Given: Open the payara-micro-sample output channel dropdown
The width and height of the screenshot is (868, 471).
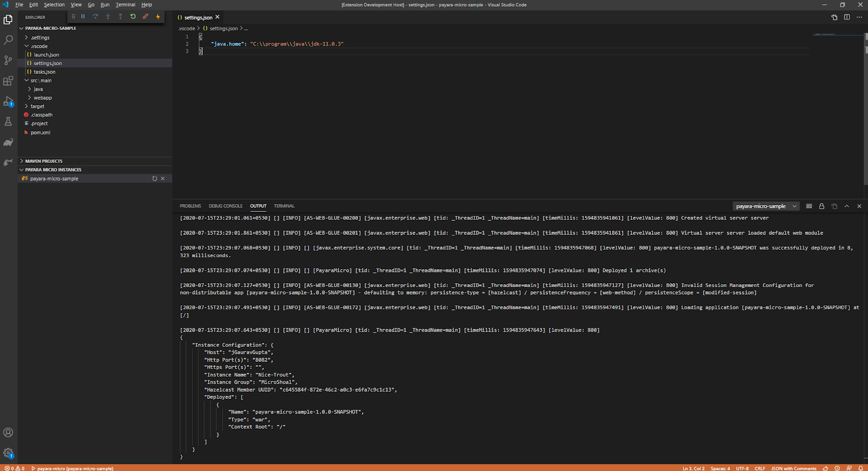Looking at the screenshot, I should click(766, 206).
